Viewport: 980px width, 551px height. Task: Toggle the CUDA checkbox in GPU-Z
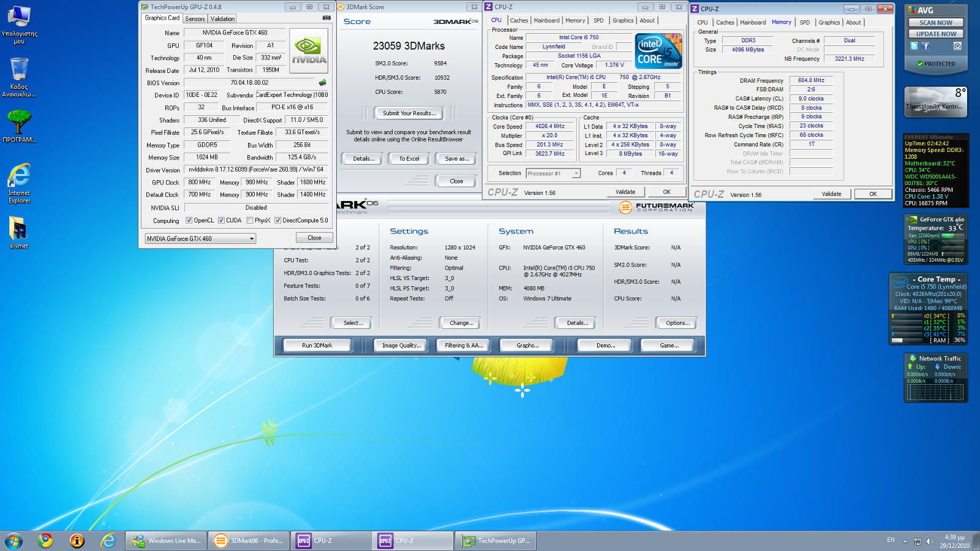(221, 221)
